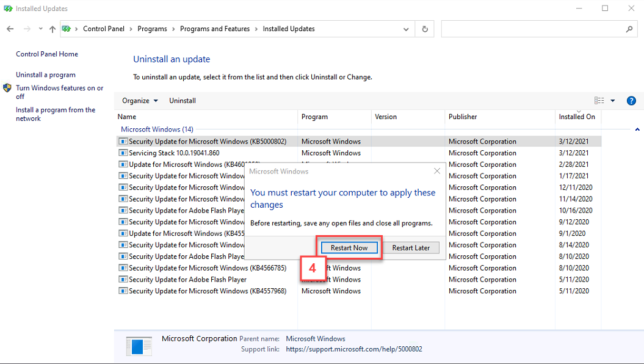Click the Microsoft Windows (14) group header
The height and width of the screenshot is (364, 644).
coord(157,129)
